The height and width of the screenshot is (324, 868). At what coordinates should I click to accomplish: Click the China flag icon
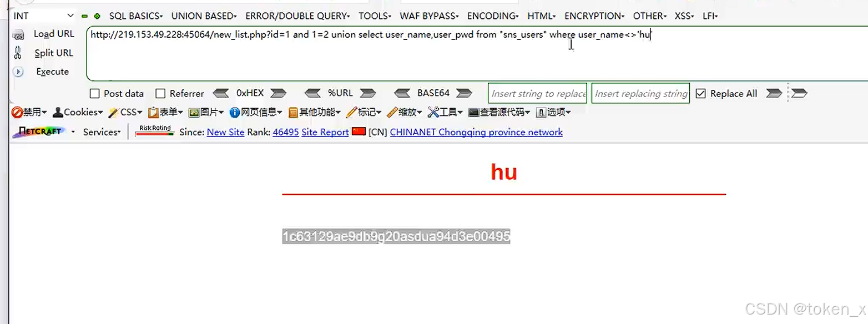pos(359,132)
